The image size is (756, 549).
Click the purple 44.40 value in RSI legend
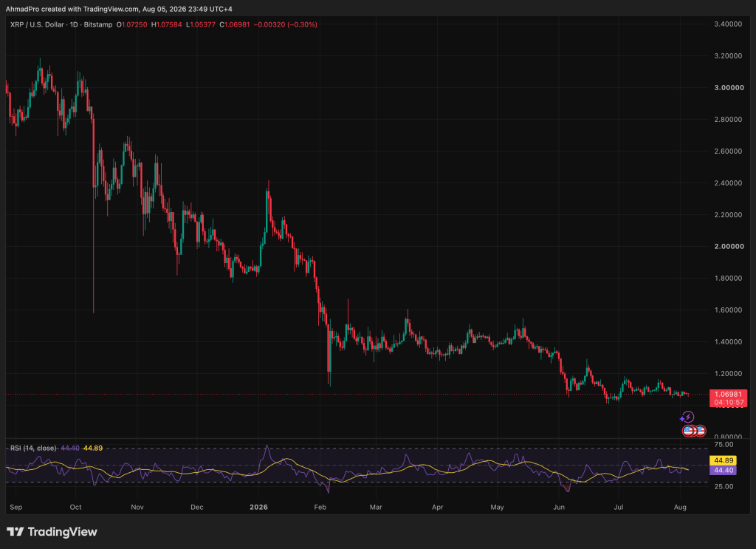click(70, 449)
